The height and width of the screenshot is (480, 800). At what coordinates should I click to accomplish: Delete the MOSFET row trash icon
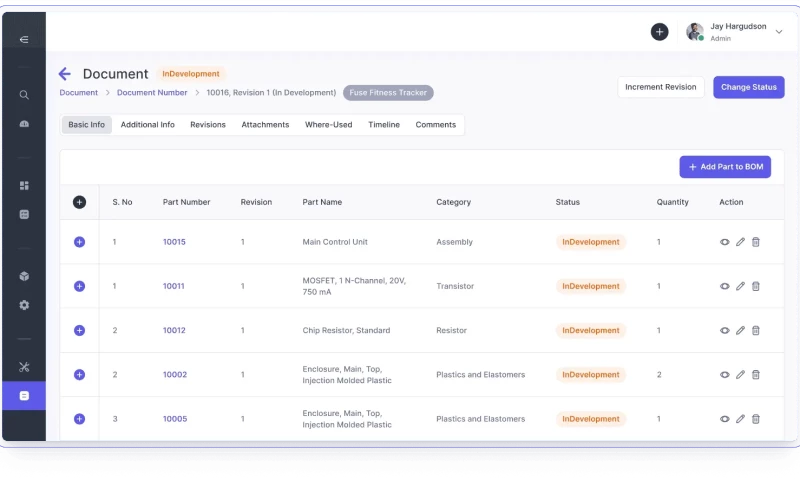click(x=756, y=286)
